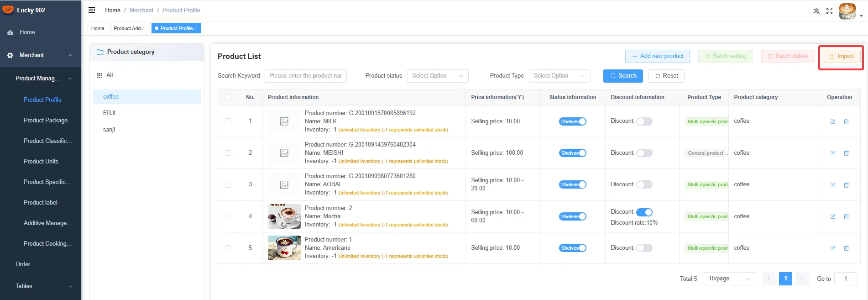868x300 pixels.
Task: Open the Mocha product thumbnail
Action: pyautogui.click(x=284, y=216)
